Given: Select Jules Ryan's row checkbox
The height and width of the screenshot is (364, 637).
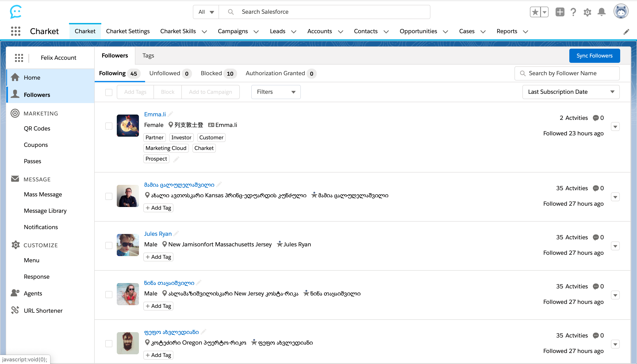Looking at the screenshot, I should coord(109,245).
